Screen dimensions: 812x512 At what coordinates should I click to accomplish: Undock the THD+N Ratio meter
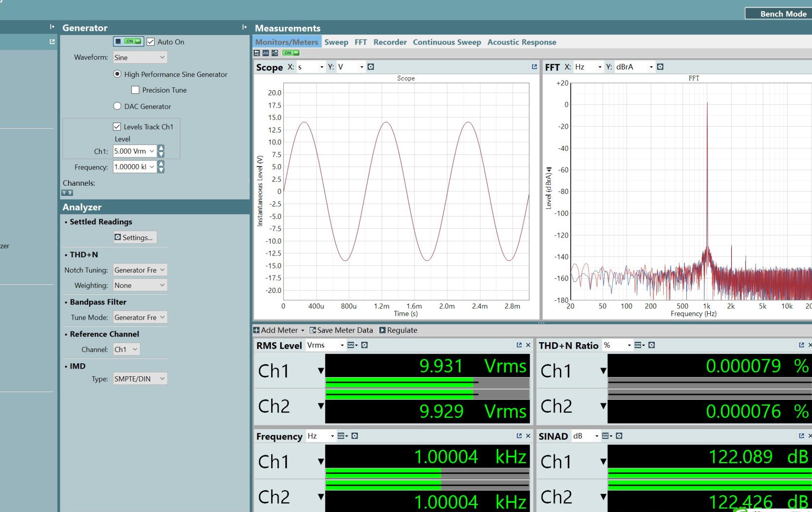(x=801, y=345)
